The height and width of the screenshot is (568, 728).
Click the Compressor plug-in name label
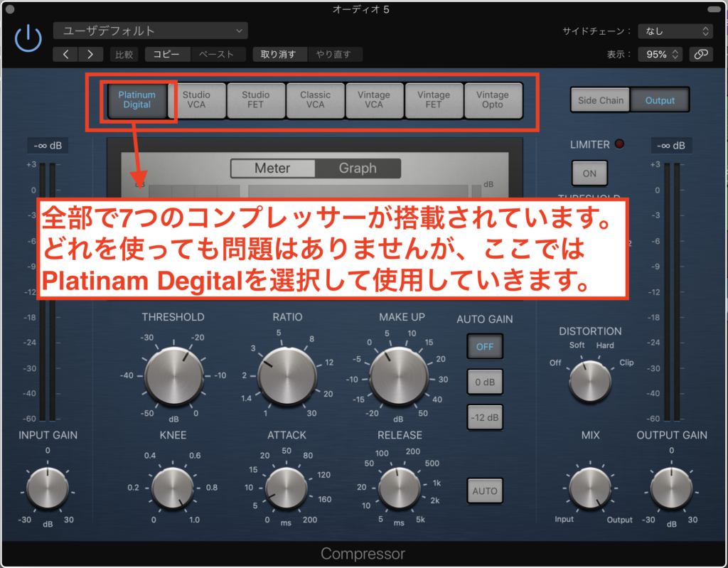tap(363, 554)
